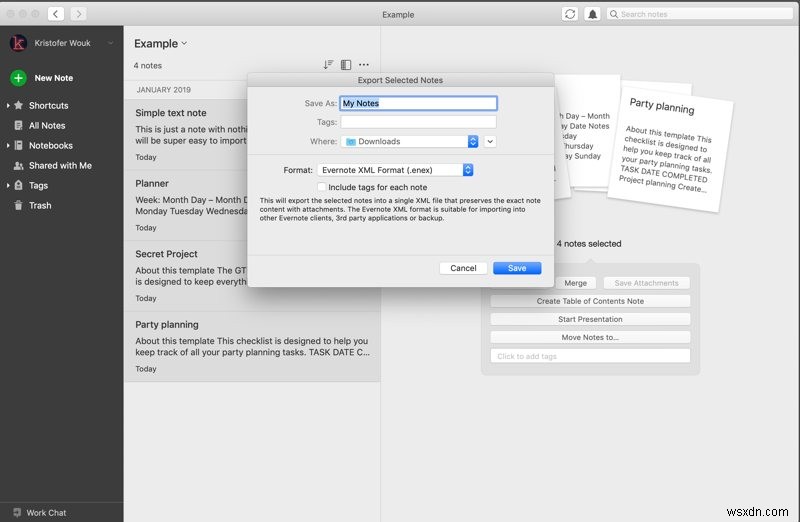Open Tags in the sidebar
Image resolution: width=800 pixels, height=522 pixels.
tap(38, 185)
